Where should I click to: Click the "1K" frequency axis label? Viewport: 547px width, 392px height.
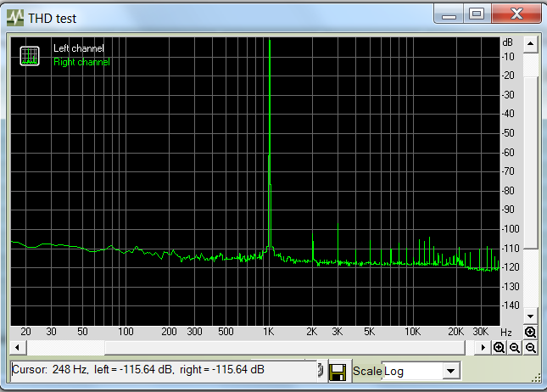[x=269, y=332]
